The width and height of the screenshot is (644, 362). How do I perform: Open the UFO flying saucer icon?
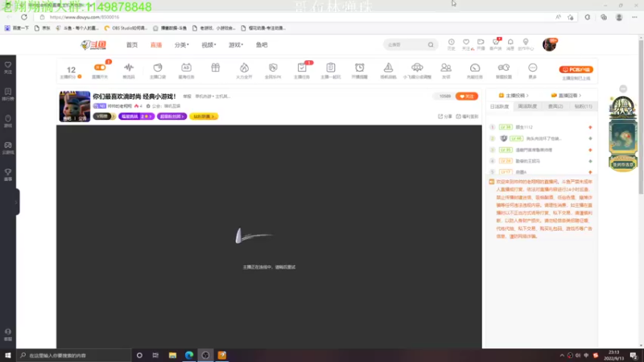coord(417,68)
